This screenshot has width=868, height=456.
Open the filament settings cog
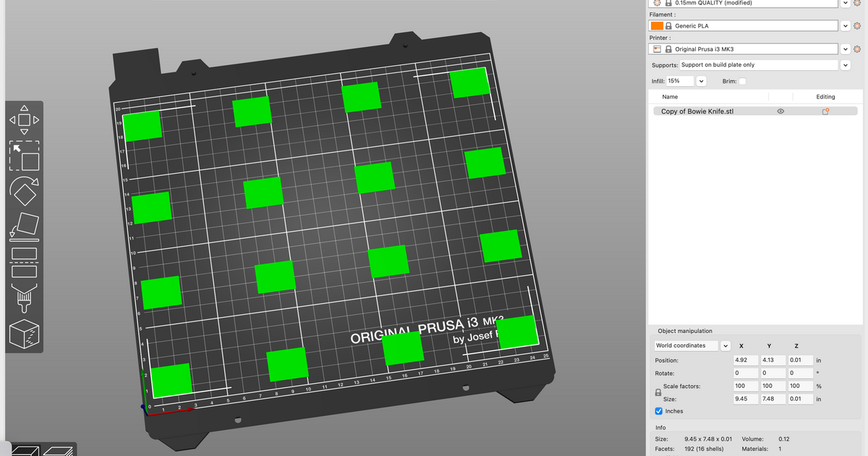tap(857, 25)
